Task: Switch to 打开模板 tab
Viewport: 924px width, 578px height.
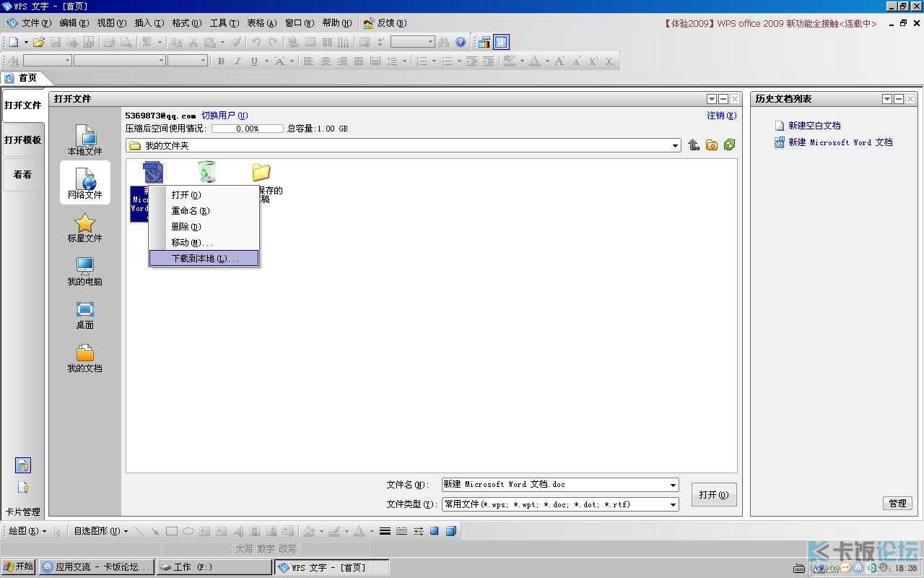Action: (x=23, y=140)
